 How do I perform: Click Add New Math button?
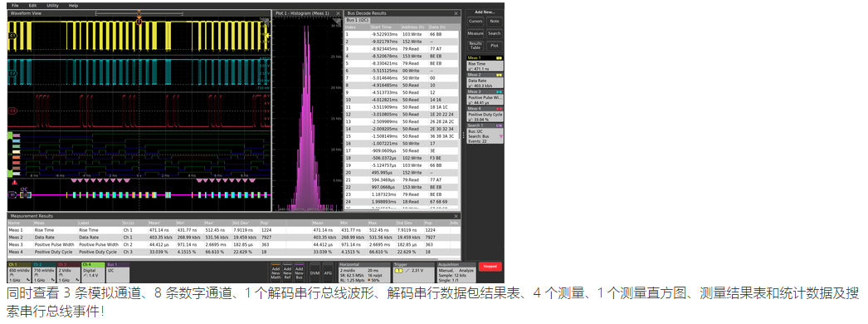tap(276, 272)
